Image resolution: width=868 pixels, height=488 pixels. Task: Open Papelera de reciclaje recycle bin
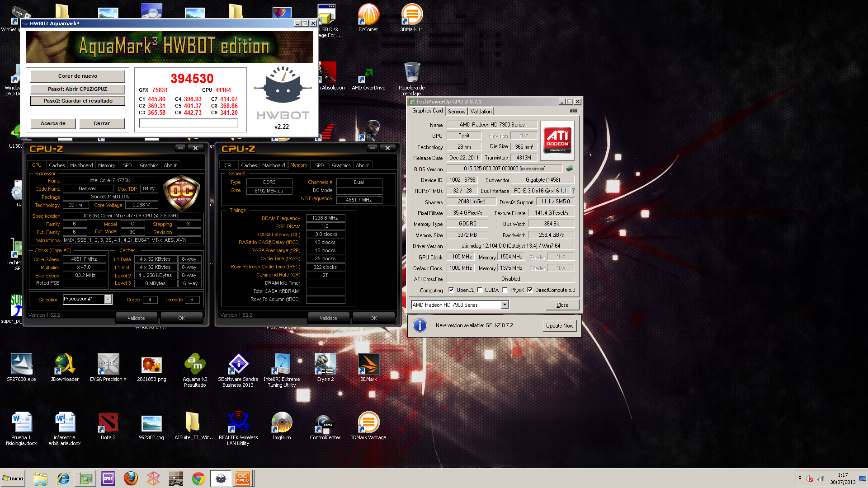(412, 79)
